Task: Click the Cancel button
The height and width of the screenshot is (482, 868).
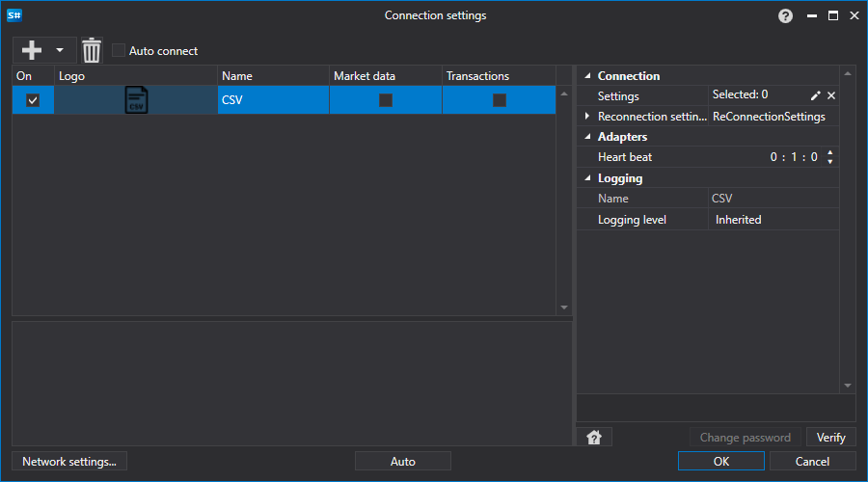Action: point(812,461)
